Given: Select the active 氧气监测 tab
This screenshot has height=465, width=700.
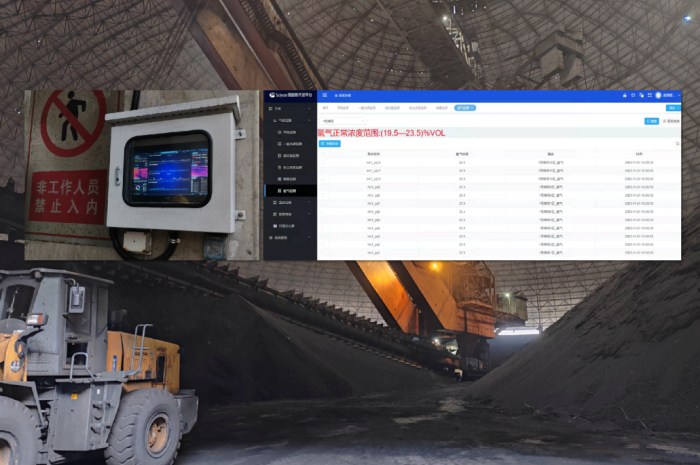Looking at the screenshot, I should pyautogui.click(x=464, y=107).
